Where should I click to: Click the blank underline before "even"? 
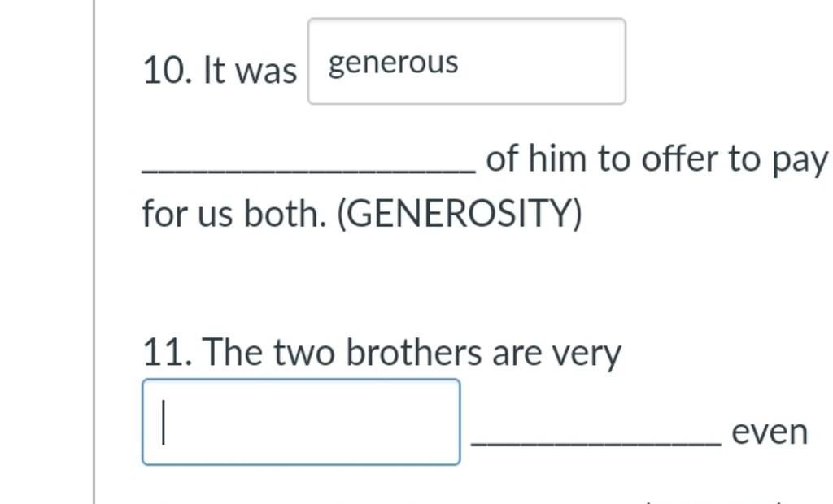coord(596,440)
